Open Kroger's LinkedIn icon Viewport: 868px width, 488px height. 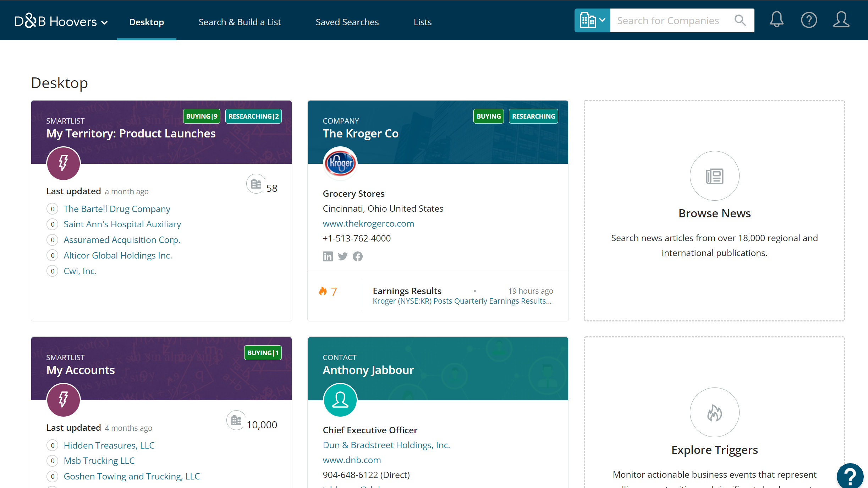tap(328, 256)
